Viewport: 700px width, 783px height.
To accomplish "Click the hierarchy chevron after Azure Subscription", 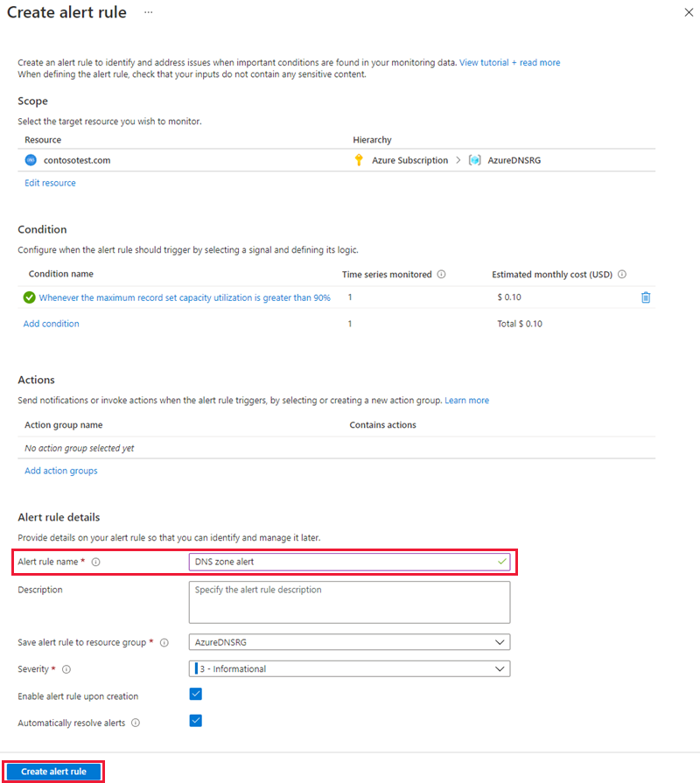I will pyautogui.click(x=458, y=160).
